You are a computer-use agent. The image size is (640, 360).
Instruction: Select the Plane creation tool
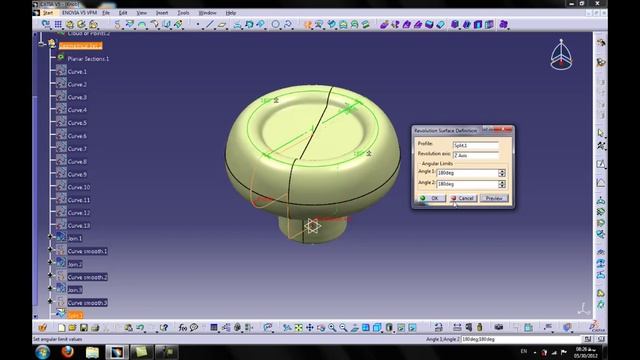[222, 25]
